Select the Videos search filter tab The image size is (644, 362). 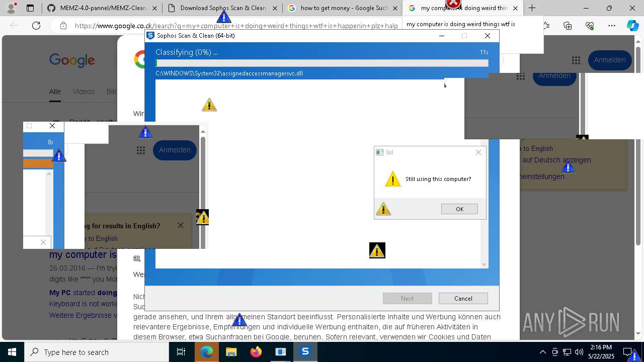pos(84,92)
